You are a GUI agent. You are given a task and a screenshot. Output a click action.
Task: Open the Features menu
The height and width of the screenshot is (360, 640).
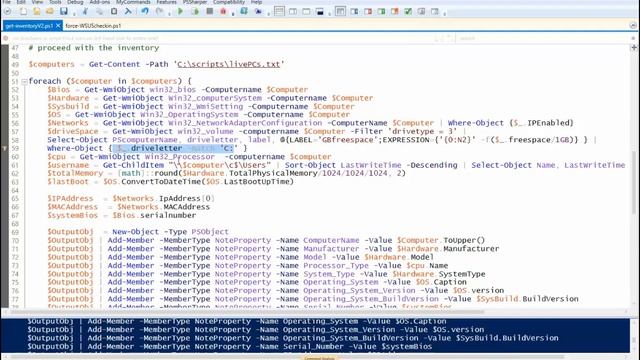coord(167,2)
